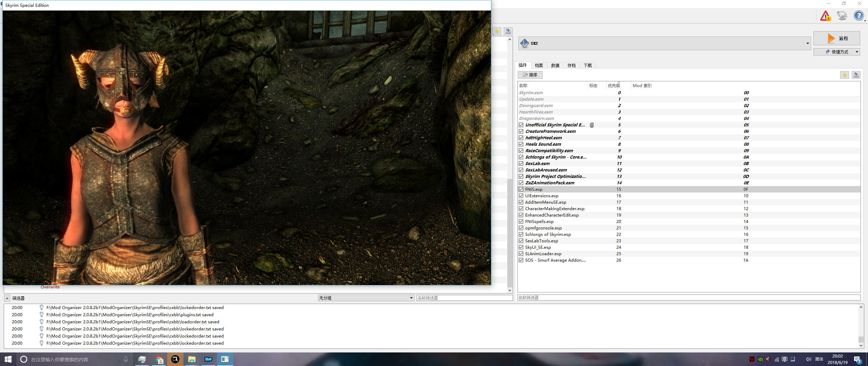This screenshot has height=366, width=868.
Task: Click the blue goggles taskbar app icon
Action: 209,359
